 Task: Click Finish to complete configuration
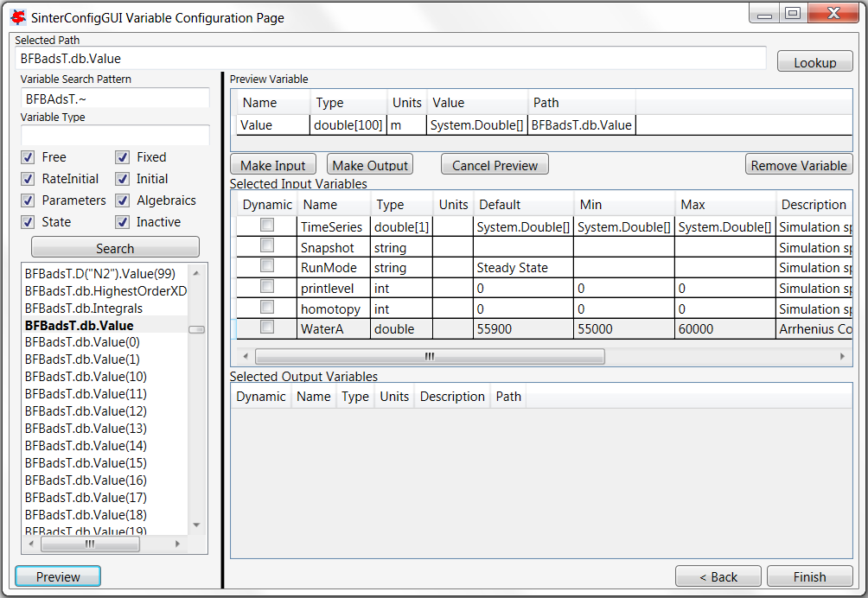pos(809,576)
